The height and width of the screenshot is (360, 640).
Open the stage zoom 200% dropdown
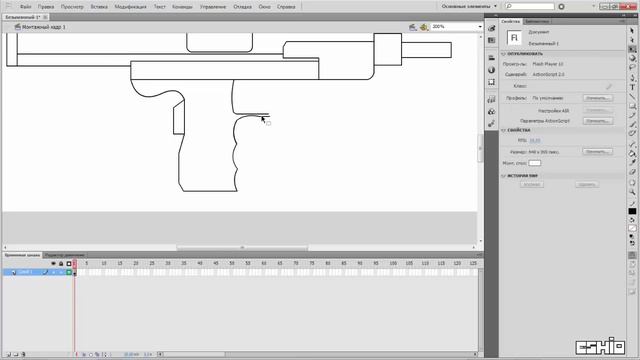point(480,27)
